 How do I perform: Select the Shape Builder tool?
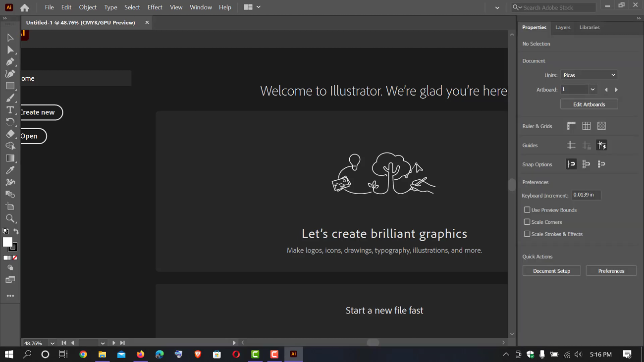pyautogui.click(x=10, y=146)
